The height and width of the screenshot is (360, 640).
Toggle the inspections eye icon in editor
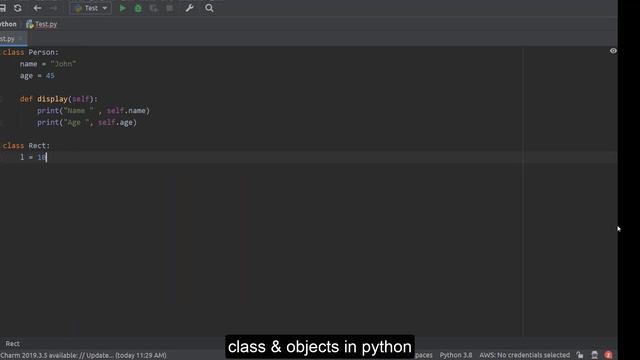pyautogui.click(x=613, y=51)
